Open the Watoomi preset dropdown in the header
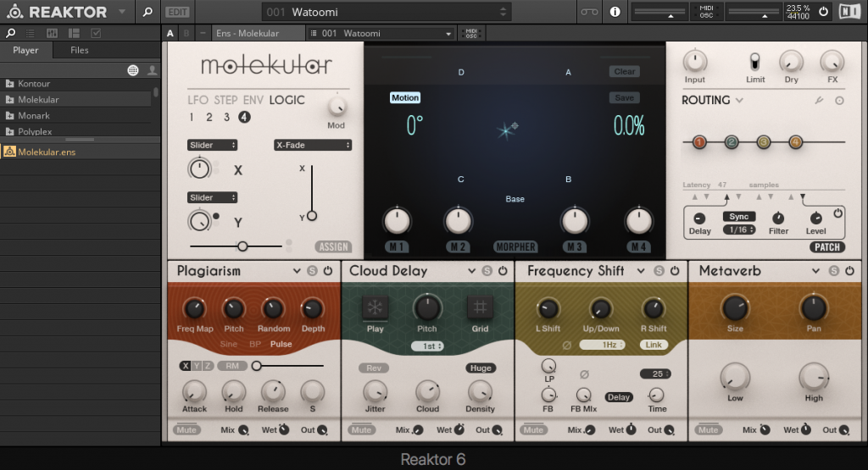This screenshot has width=868, height=470. [x=387, y=12]
